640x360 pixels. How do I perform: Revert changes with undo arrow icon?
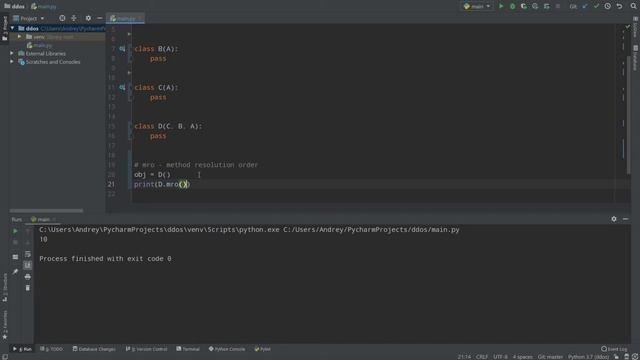619,6
